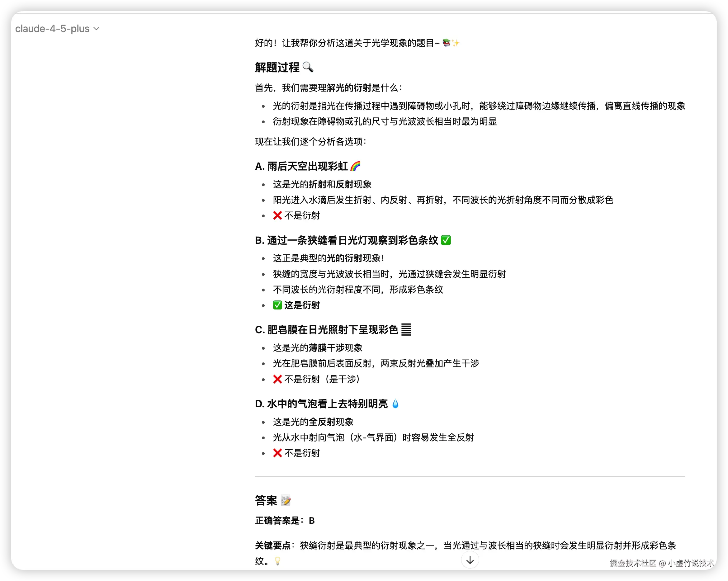This screenshot has width=728, height=581.
Task: Click the water droplet emoji on option D
Action: (x=396, y=403)
